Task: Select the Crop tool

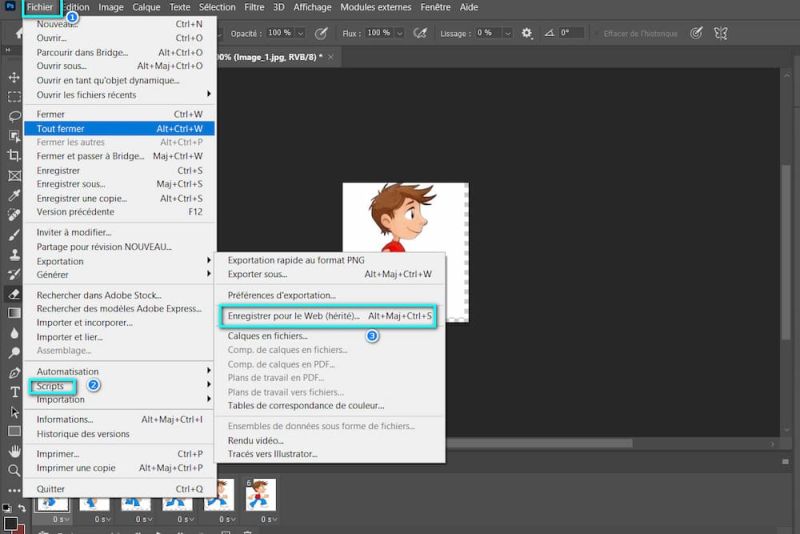Action: click(14, 155)
